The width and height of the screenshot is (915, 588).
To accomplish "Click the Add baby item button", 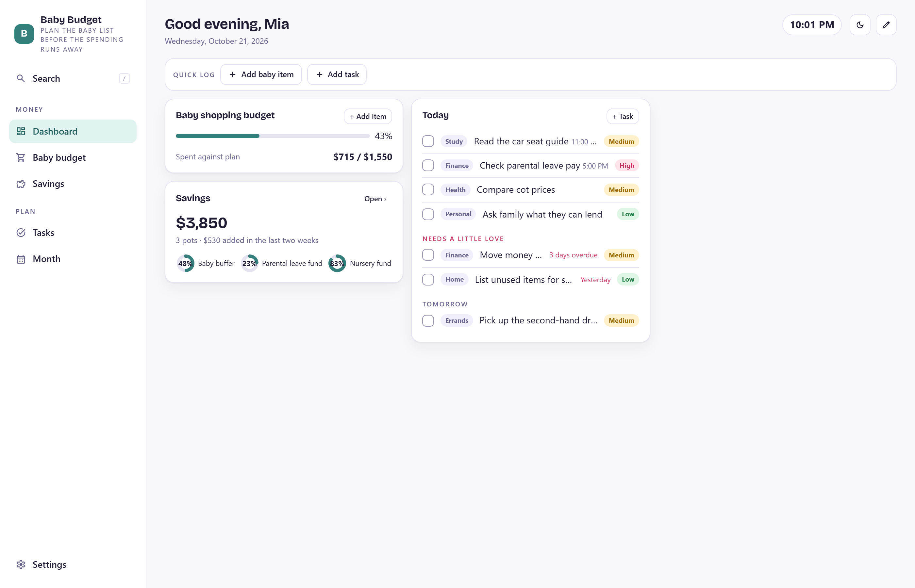I will coord(261,74).
